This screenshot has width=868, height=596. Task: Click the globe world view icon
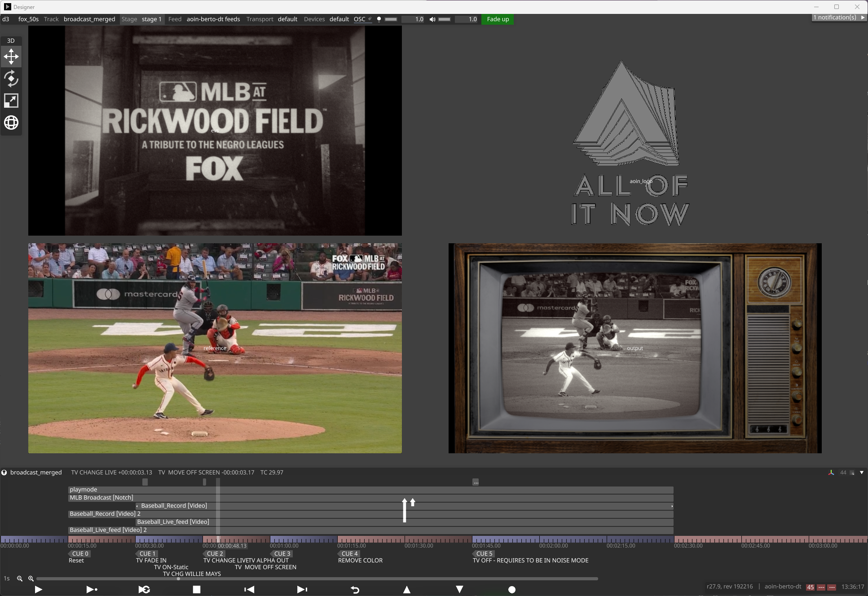point(11,123)
